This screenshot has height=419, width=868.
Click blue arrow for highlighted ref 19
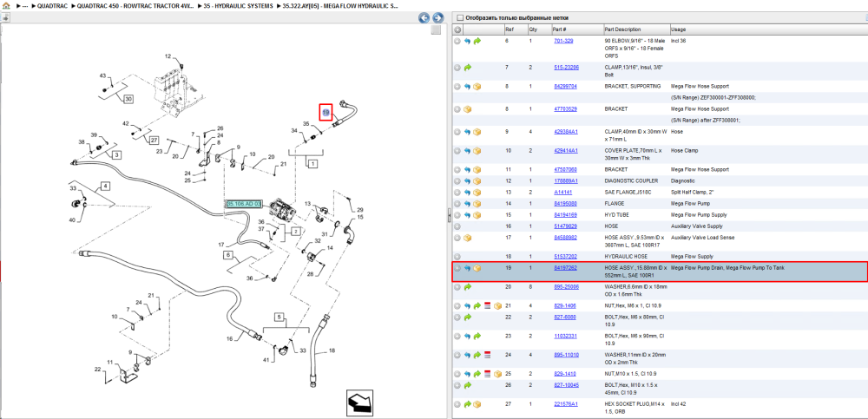click(467, 268)
